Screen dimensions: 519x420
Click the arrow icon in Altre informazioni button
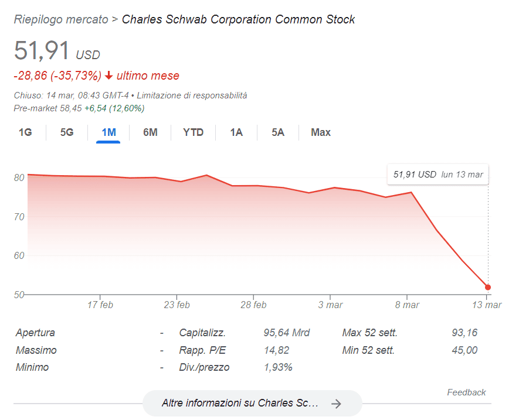(336, 403)
